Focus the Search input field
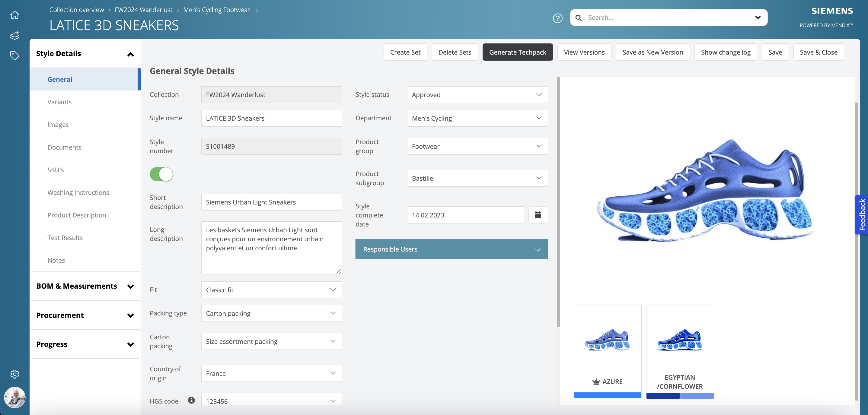The height and width of the screenshot is (415, 868). point(669,17)
